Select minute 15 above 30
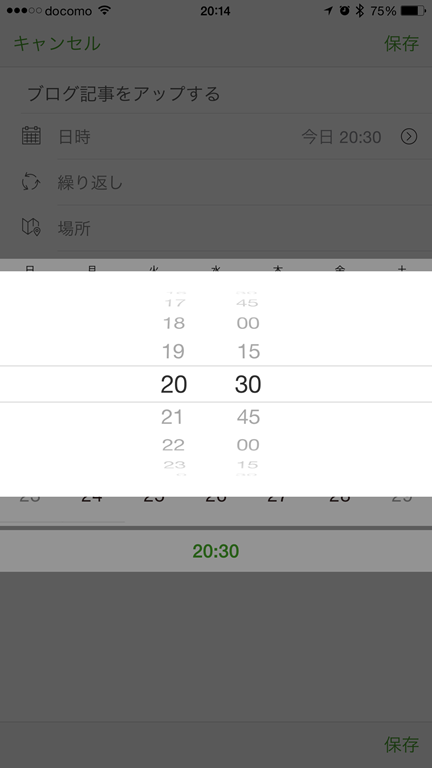Screen dimensions: 432x768 248,351
